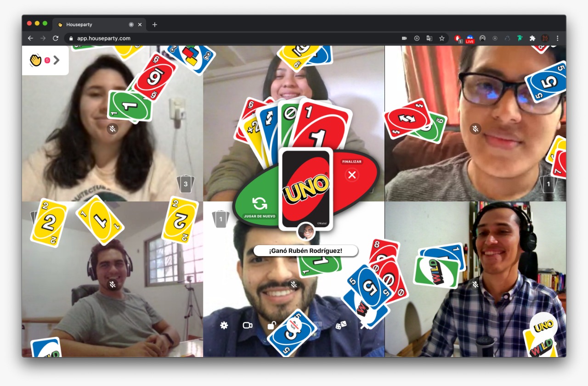Screen dimensions: 588x386
Task: Click the large UNO card in center
Action: click(305, 189)
